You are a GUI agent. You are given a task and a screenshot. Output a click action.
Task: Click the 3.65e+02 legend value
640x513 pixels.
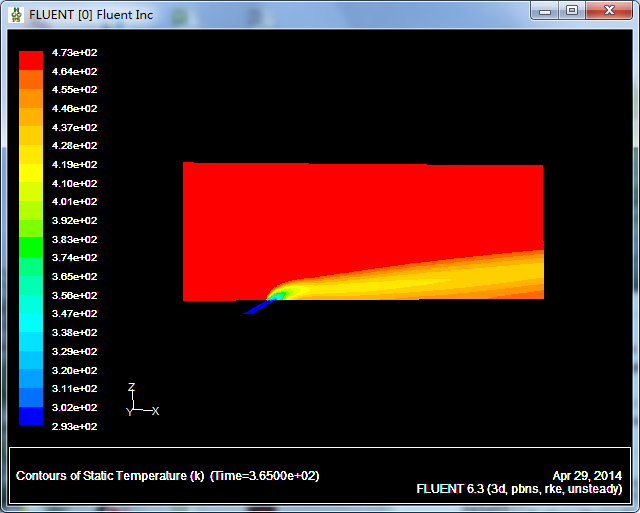tap(75, 276)
